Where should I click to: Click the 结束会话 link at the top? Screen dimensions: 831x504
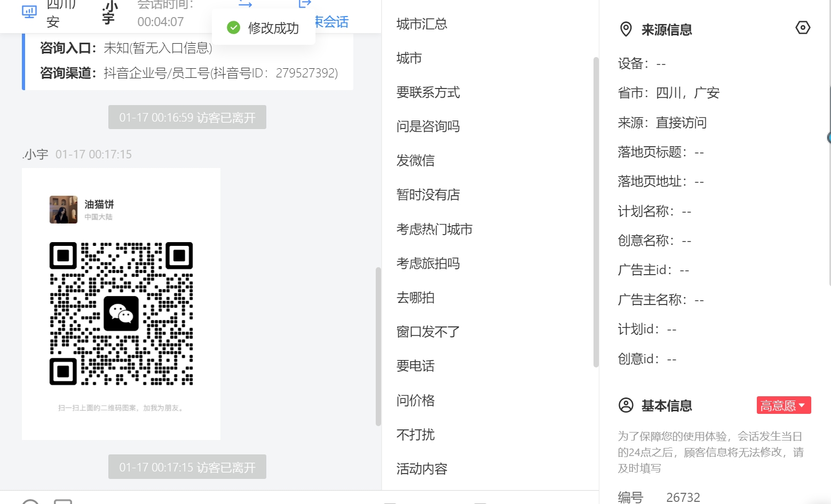[331, 22]
